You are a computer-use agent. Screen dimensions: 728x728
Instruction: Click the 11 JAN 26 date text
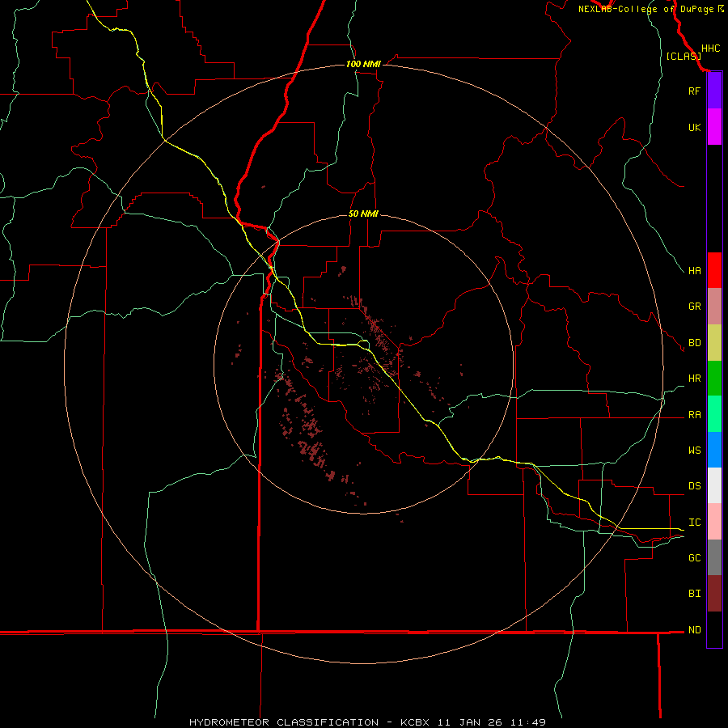click(470, 722)
